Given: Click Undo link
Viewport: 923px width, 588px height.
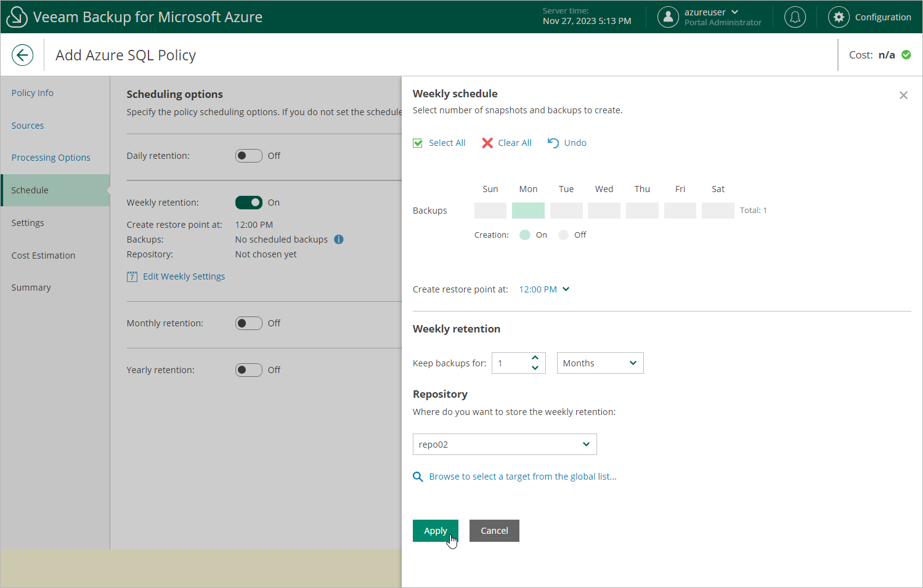Looking at the screenshot, I should 575,143.
